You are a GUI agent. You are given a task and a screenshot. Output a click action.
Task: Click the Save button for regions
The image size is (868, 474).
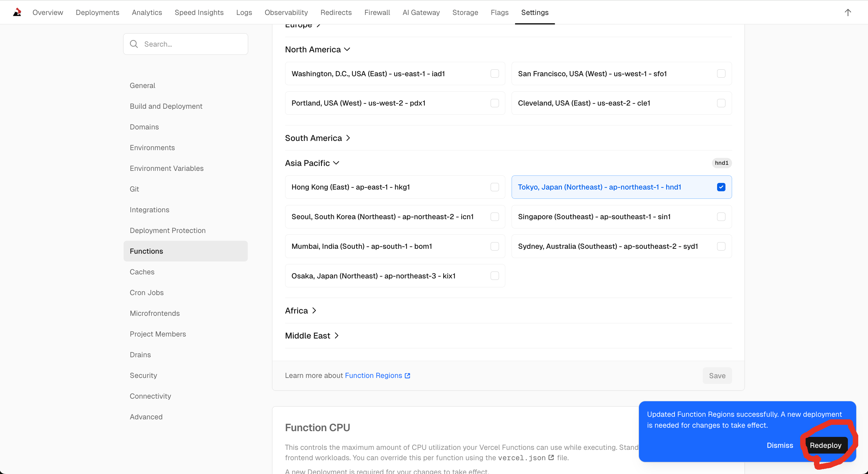pos(717,376)
